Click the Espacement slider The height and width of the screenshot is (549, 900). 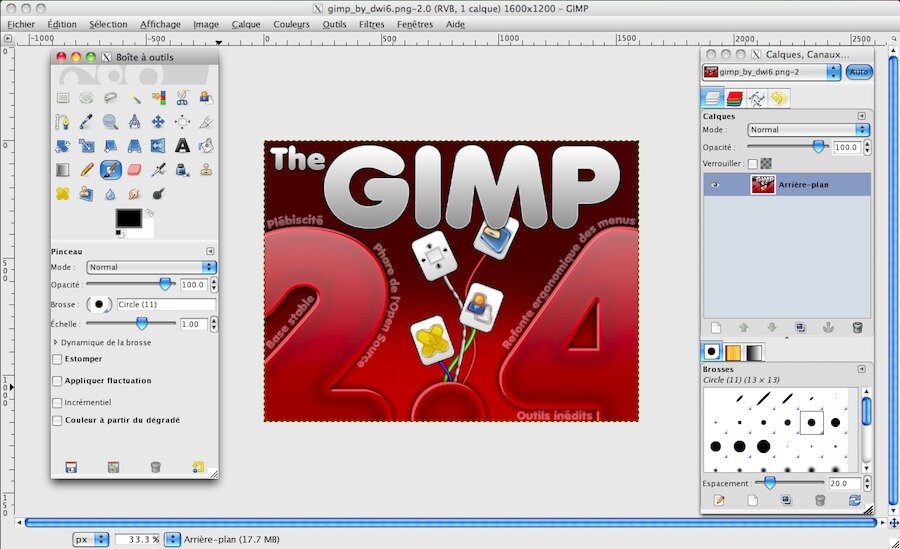pos(790,484)
